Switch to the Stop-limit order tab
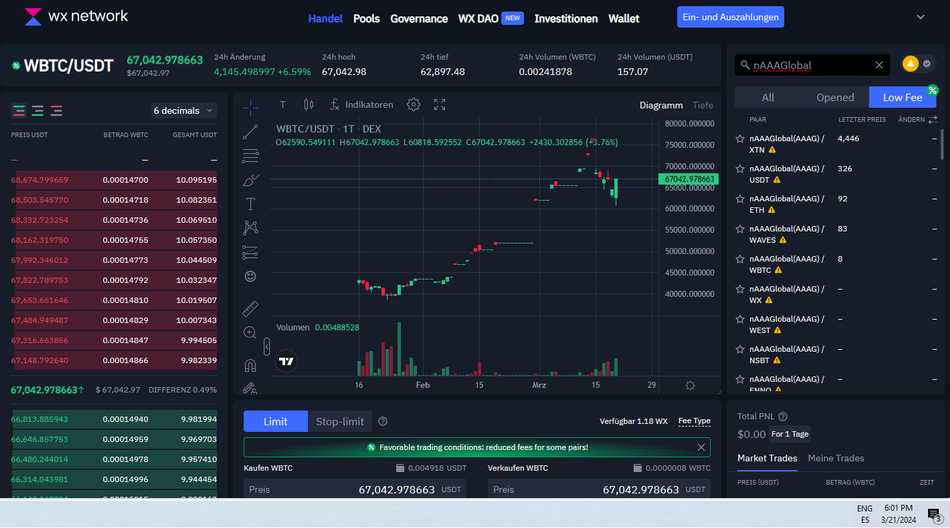 click(x=339, y=422)
